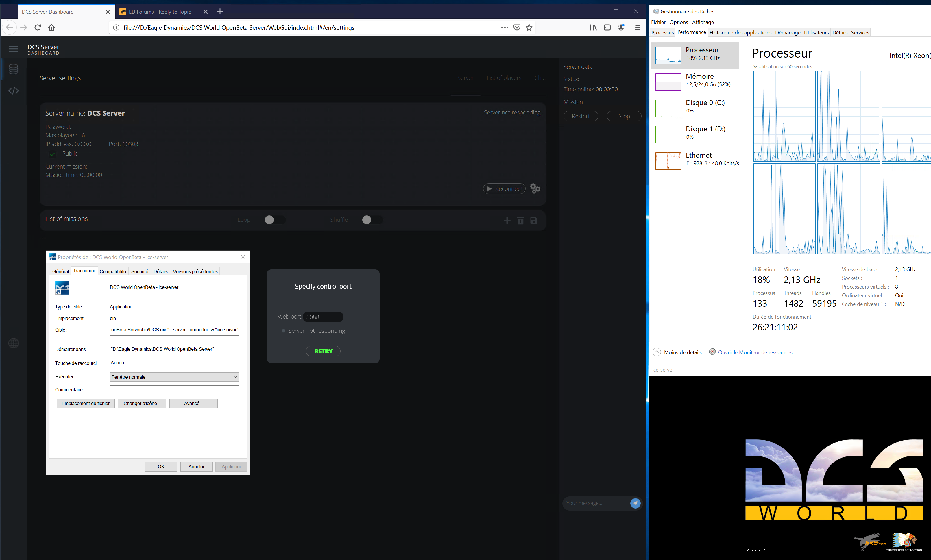Reload the page in Firefox

point(38,27)
